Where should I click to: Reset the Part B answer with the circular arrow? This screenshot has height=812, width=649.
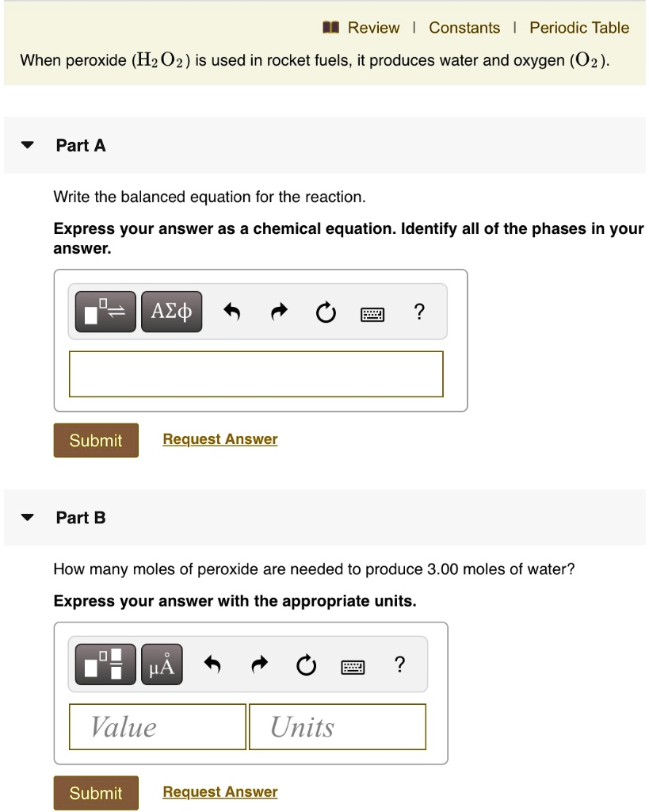tap(306, 665)
